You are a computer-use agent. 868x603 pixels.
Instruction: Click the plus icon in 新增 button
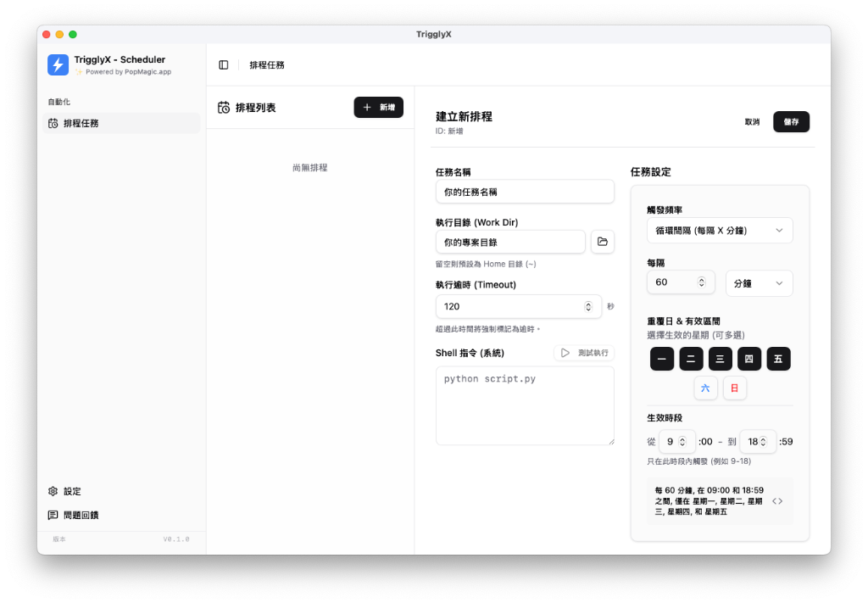[x=366, y=108]
